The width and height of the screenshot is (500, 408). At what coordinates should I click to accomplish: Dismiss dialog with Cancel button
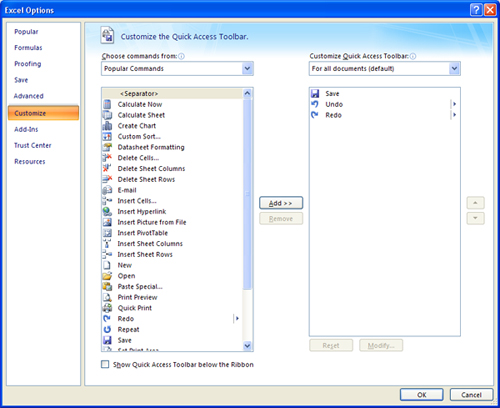[471, 395]
